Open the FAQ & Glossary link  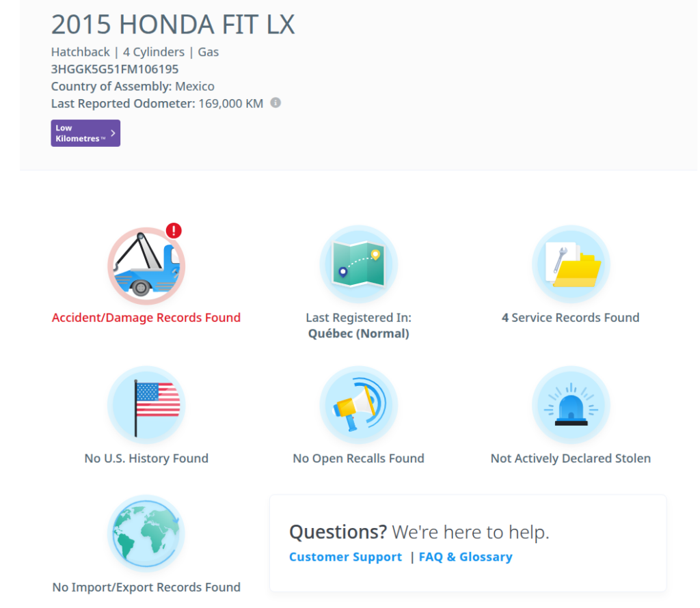coord(466,557)
